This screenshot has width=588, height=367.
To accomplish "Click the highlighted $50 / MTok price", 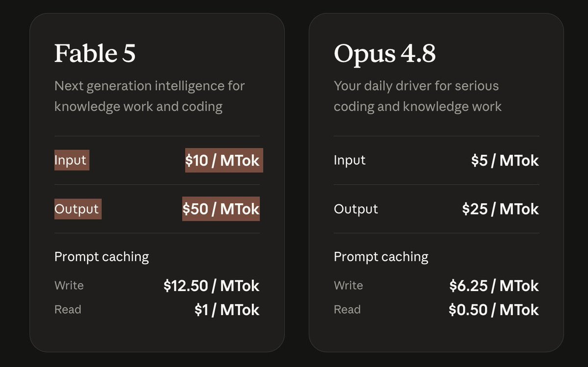I will pyautogui.click(x=221, y=209).
